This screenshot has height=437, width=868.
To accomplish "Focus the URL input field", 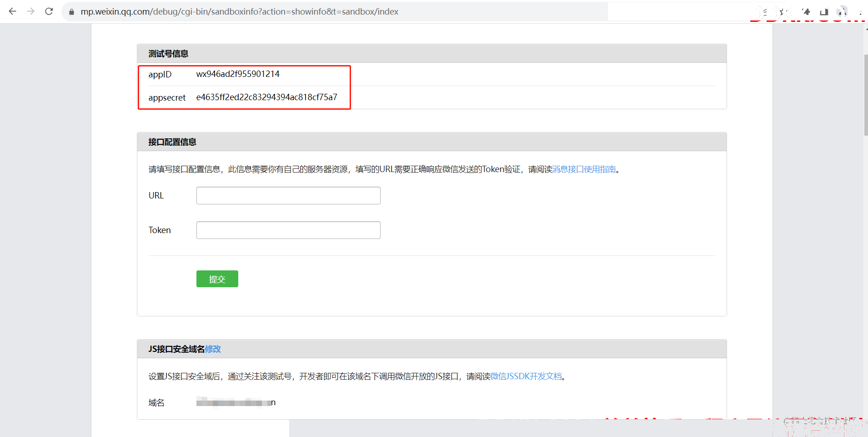I will tap(288, 196).
